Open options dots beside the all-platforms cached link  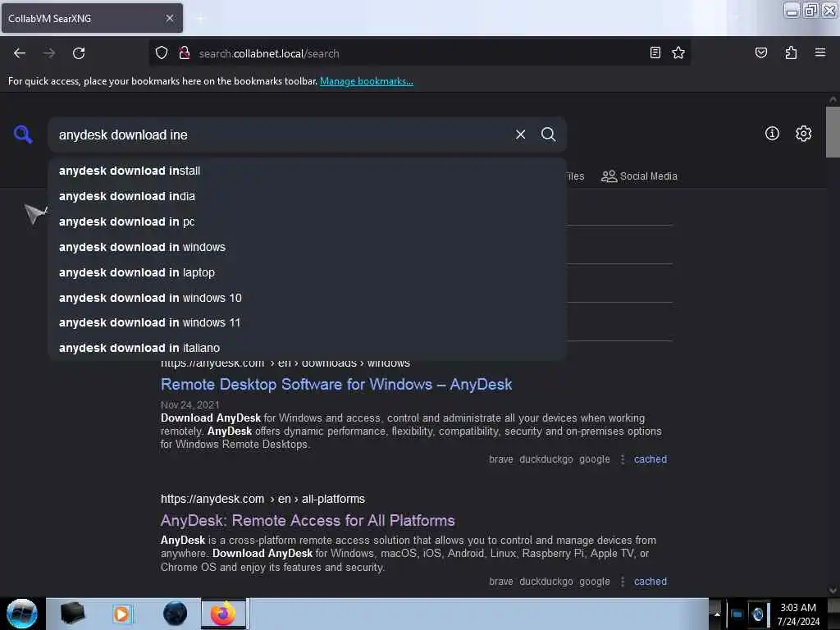[622, 582]
